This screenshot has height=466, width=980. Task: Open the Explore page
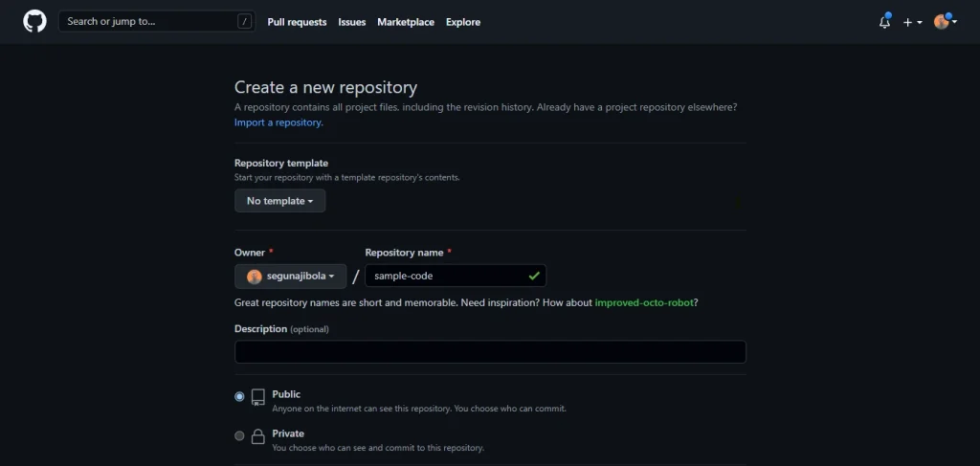pyautogui.click(x=463, y=22)
